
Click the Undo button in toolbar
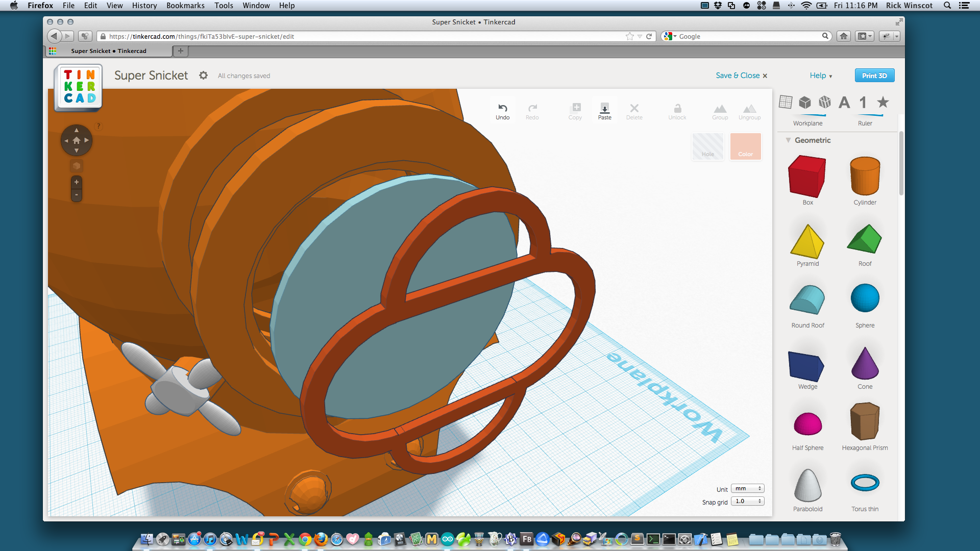coord(503,110)
